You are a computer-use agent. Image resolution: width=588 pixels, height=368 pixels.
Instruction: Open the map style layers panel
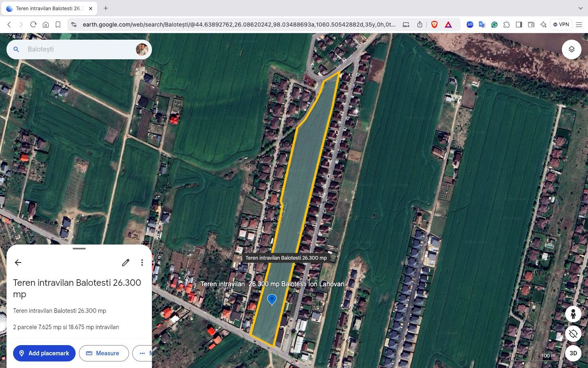tap(571, 49)
